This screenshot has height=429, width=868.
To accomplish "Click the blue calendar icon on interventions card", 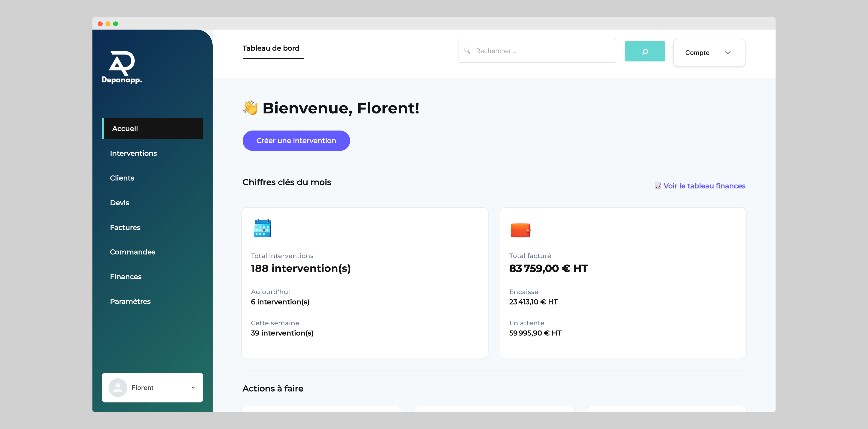I will point(263,228).
